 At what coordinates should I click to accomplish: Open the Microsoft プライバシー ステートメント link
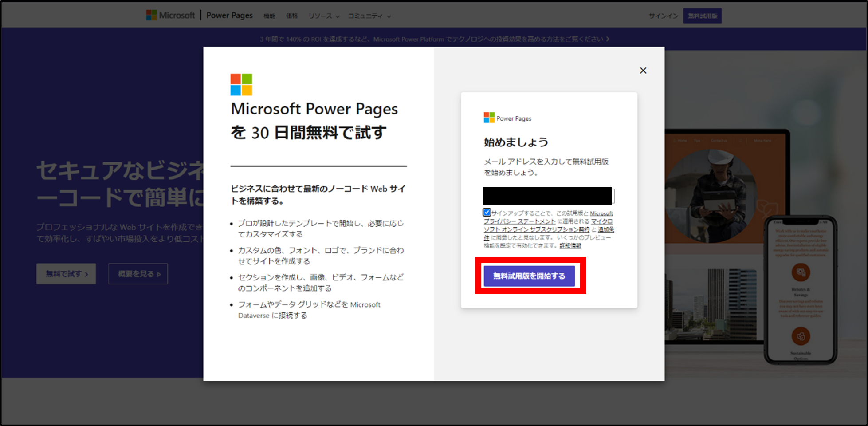point(519,221)
